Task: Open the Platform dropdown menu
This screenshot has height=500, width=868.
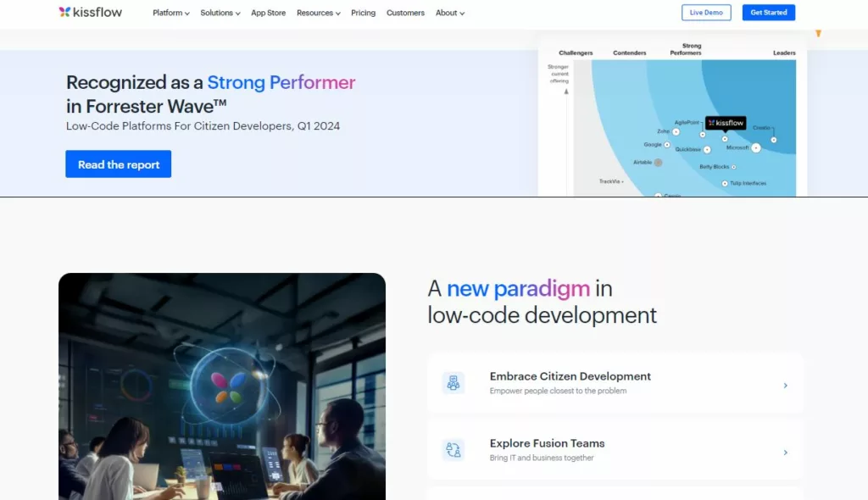Action: pyautogui.click(x=171, y=13)
